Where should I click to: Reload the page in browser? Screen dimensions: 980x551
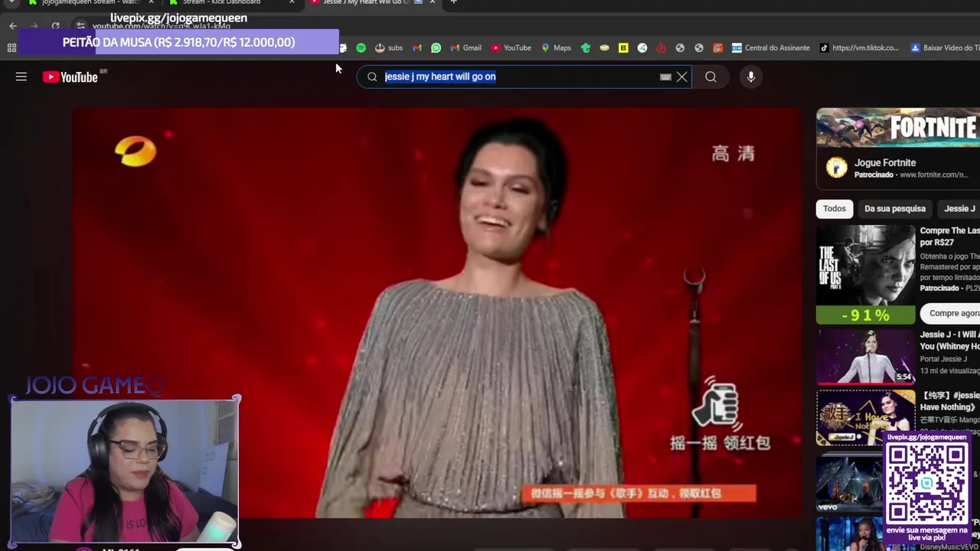55,26
